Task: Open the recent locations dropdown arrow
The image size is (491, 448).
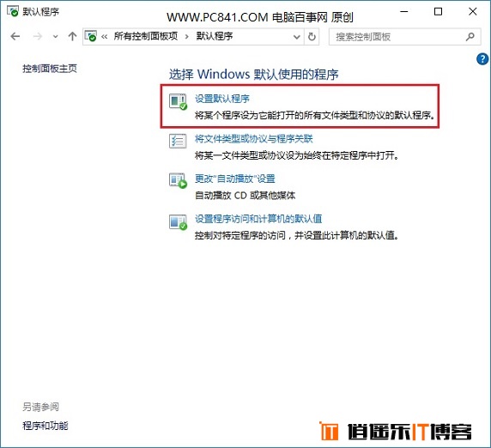Action: click(56, 37)
